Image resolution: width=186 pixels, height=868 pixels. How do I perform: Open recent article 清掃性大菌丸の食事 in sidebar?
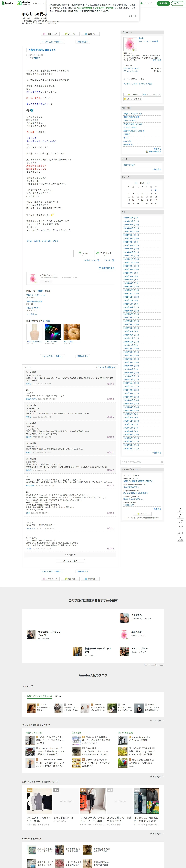click(131, 117)
